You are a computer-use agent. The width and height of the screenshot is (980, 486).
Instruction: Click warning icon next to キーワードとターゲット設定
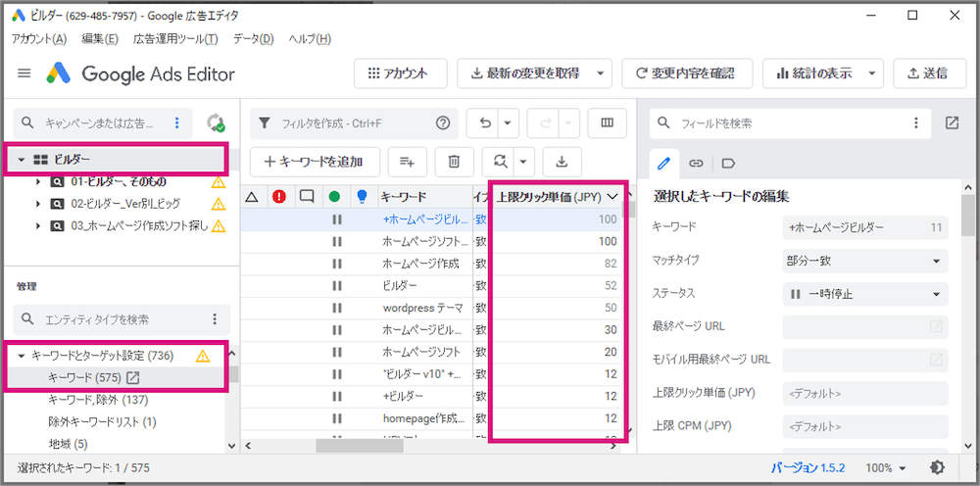coord(203,356)
